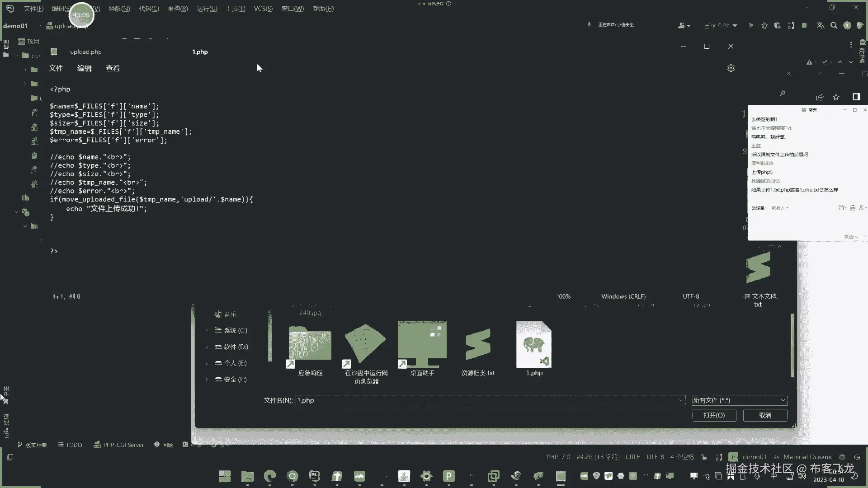Switch to the upload.php tab

(85, 52)
